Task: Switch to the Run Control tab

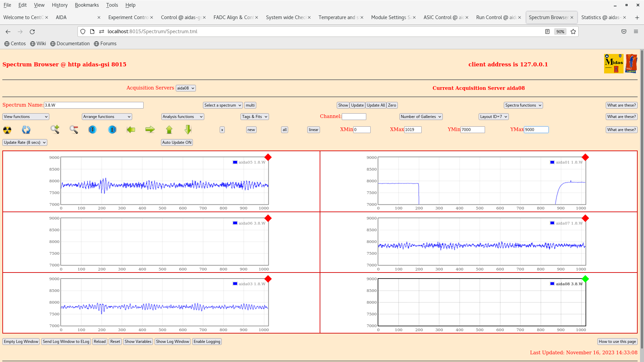Action: [496, 17]
